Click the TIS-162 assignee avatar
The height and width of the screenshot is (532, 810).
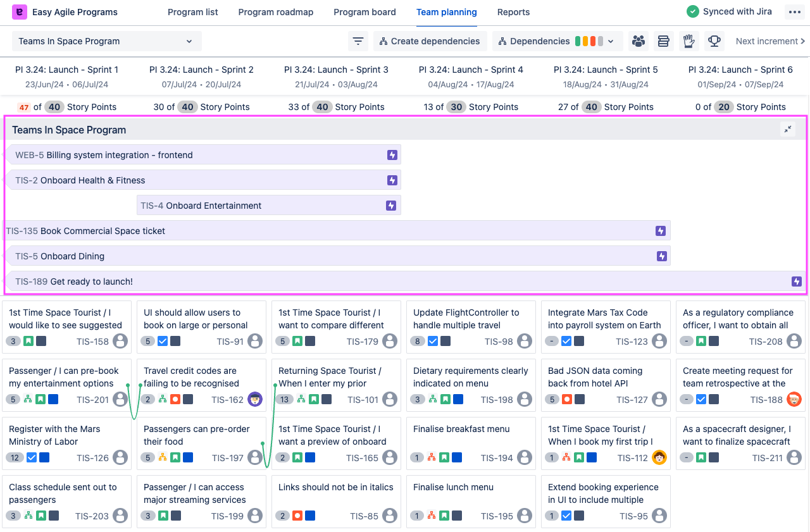click(255, 400)
